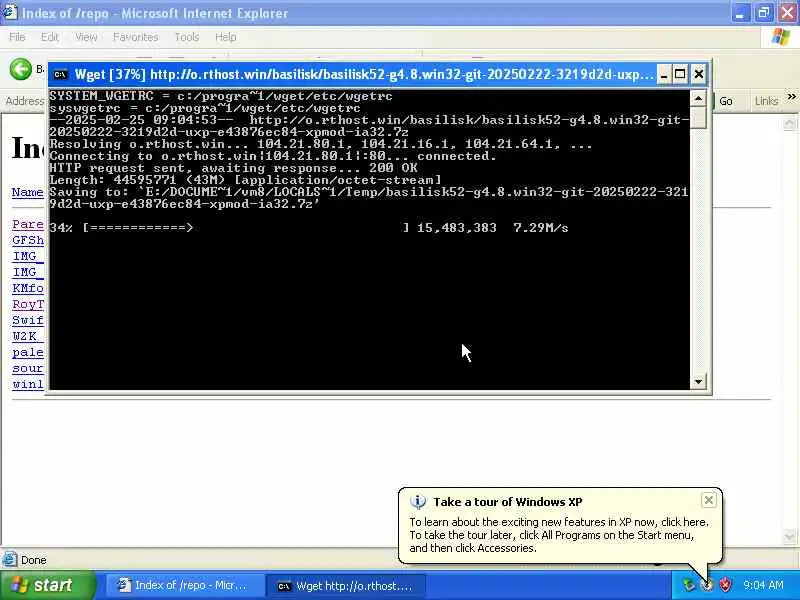Click the green Back arrow in Internet Explorer

click(20, 69)
